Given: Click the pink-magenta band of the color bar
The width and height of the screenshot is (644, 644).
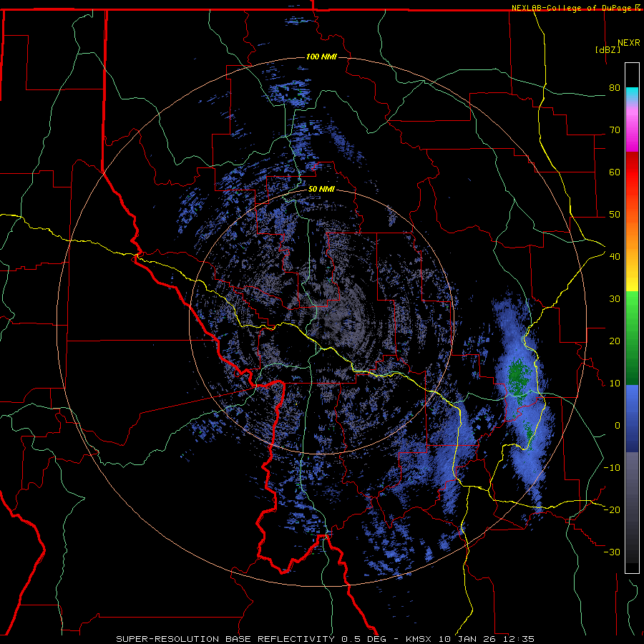Looking at the screenshot, I should point(632,127).
